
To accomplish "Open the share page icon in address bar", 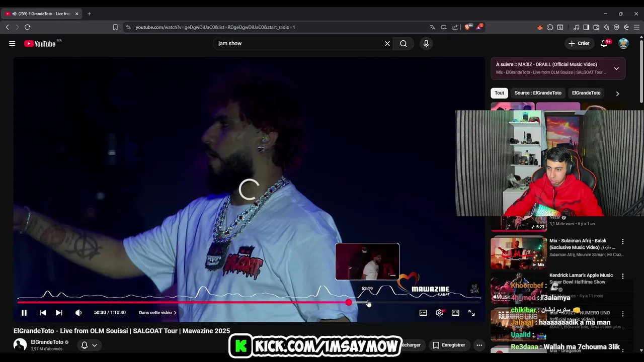I will coord(455,27).
